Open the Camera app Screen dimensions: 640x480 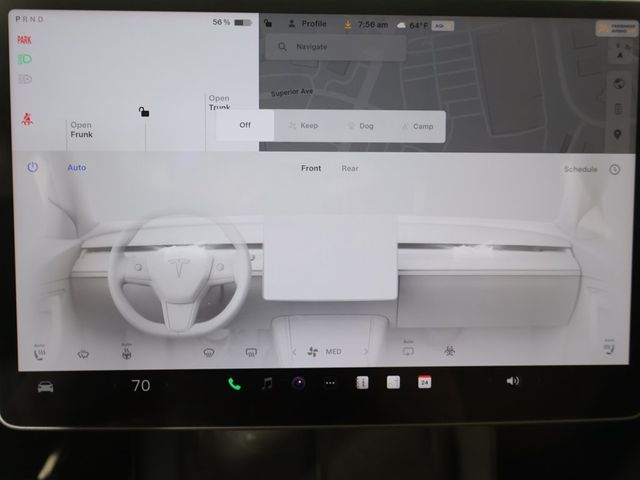coord(299,383)
